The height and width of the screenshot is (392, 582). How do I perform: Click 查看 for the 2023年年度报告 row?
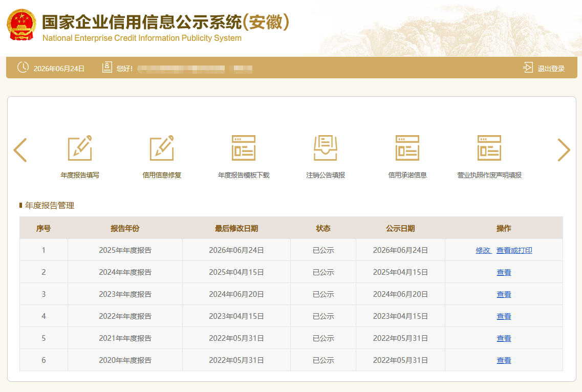[x=504, y=294]
